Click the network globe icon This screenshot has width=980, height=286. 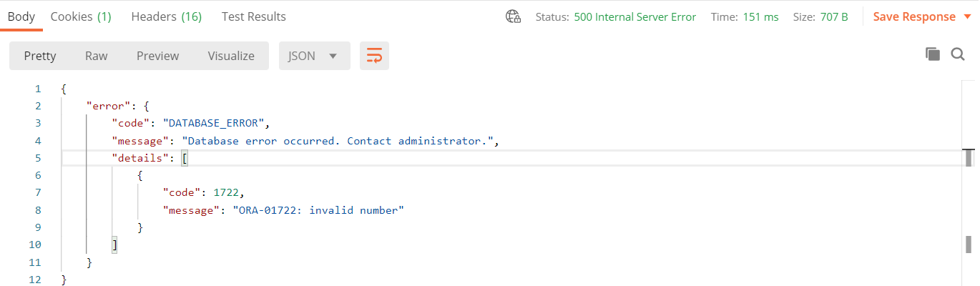(x=513, y=16)
